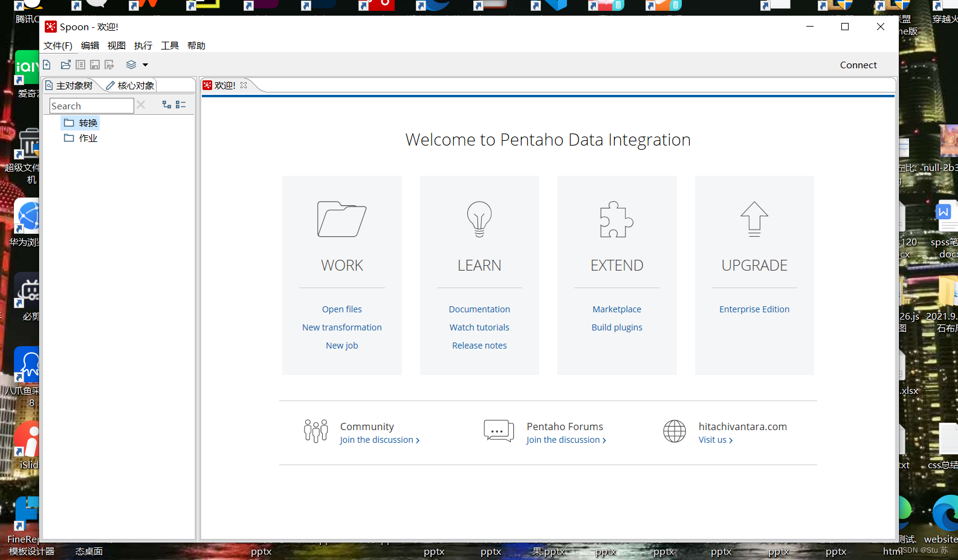The image size is (958, 560).
Task: Click the Open files link
Action: 342,309
